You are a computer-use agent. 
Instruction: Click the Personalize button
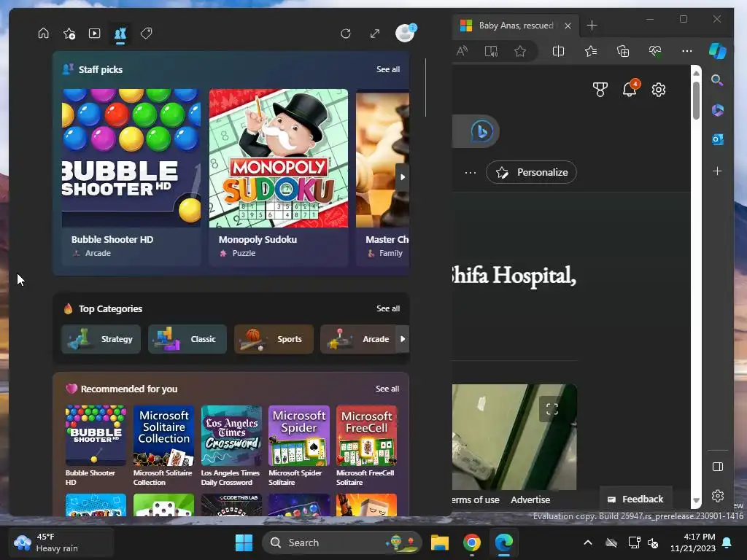coord(531,172)
